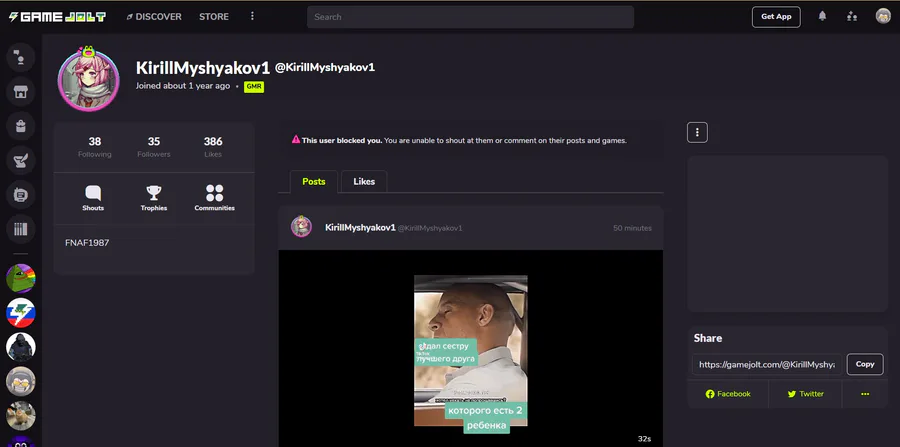The image size is (900, 447).
Task: Open the profile options three-dot button
Action: [697, 133]
